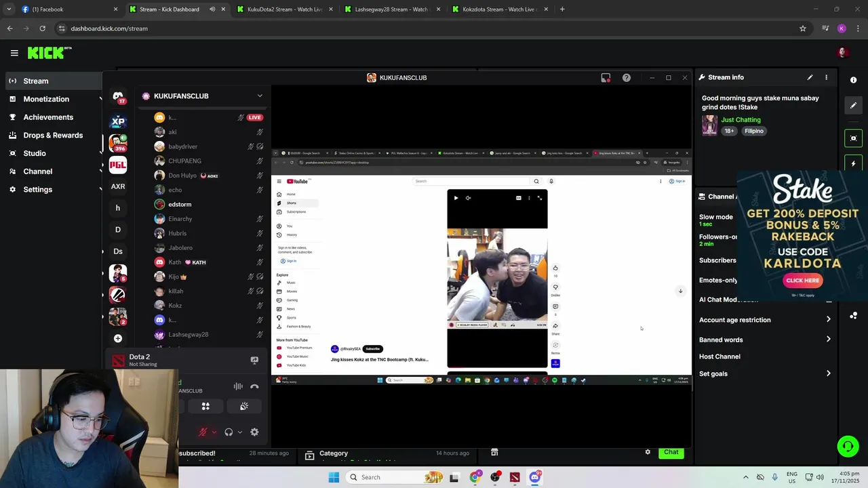This screenshot has width=868, height=488.
Task: Toggle Discord headphones deafen
Action: pyautogui.click(x=229, y=432)
